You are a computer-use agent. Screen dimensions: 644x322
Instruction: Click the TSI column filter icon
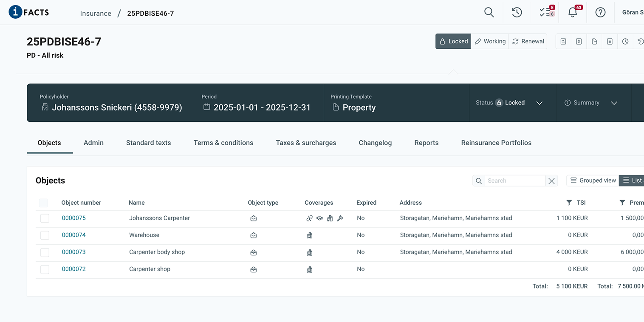569,203
